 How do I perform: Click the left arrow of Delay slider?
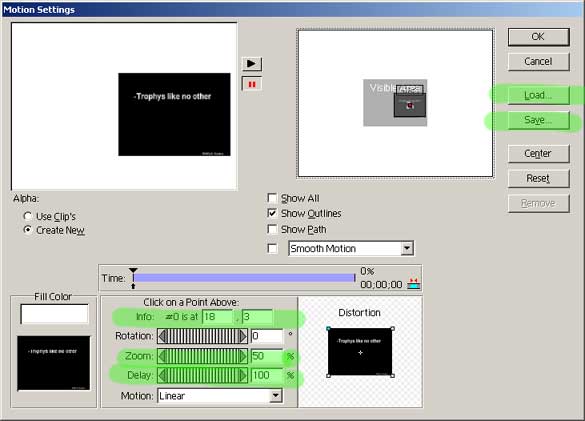[162, 375]
